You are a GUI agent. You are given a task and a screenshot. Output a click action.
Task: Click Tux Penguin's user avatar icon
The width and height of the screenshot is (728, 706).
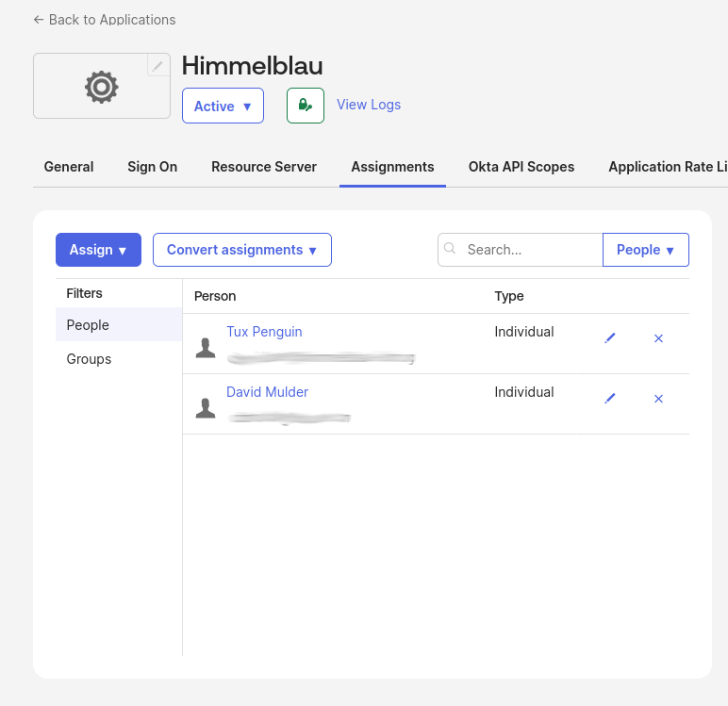pyautogui.click(x=206, y=348)
